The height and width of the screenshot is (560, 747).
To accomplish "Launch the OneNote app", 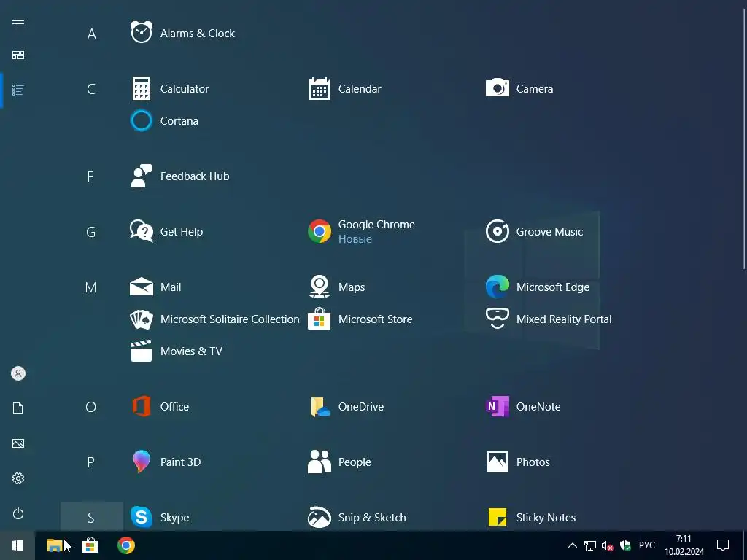I will (524, 407).
